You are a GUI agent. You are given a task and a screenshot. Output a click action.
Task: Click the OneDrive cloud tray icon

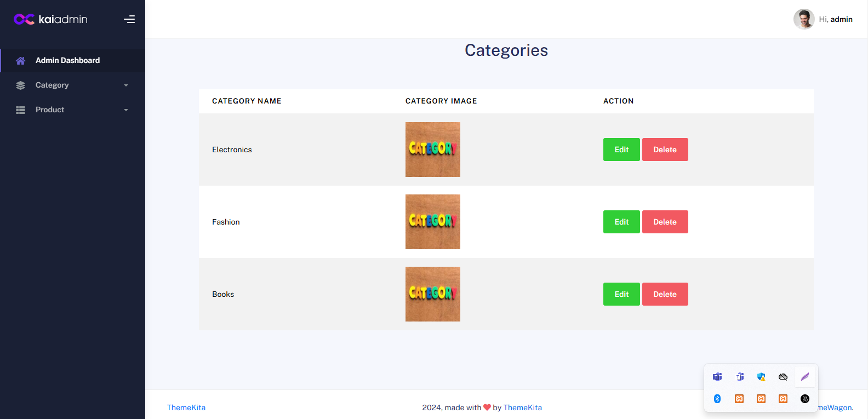click(783, 377)
